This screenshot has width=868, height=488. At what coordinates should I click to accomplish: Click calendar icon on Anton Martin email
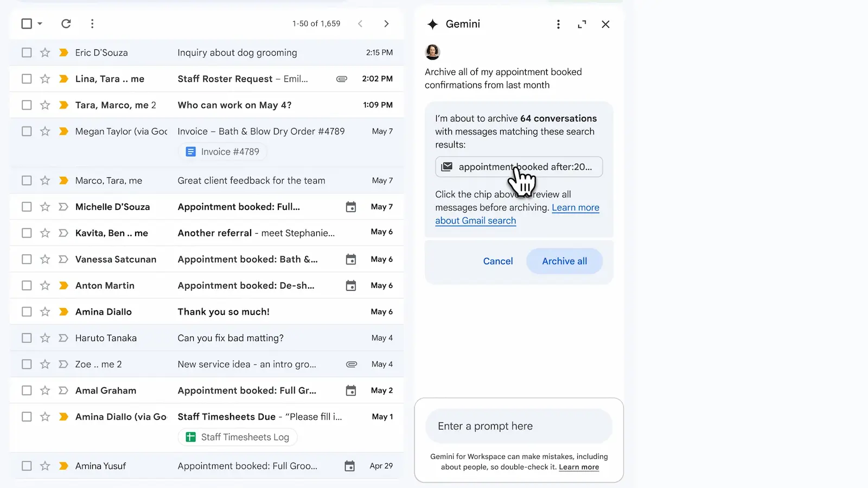tap(351, 285)
